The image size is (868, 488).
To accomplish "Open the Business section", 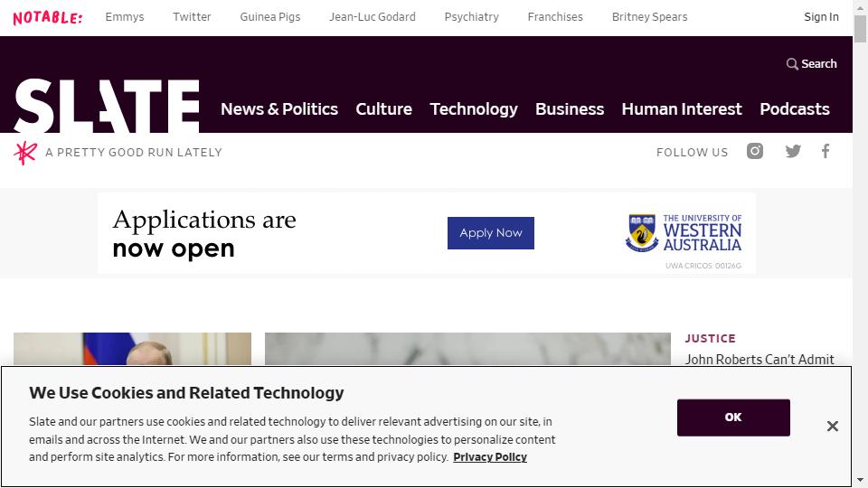I will point(569,109).
